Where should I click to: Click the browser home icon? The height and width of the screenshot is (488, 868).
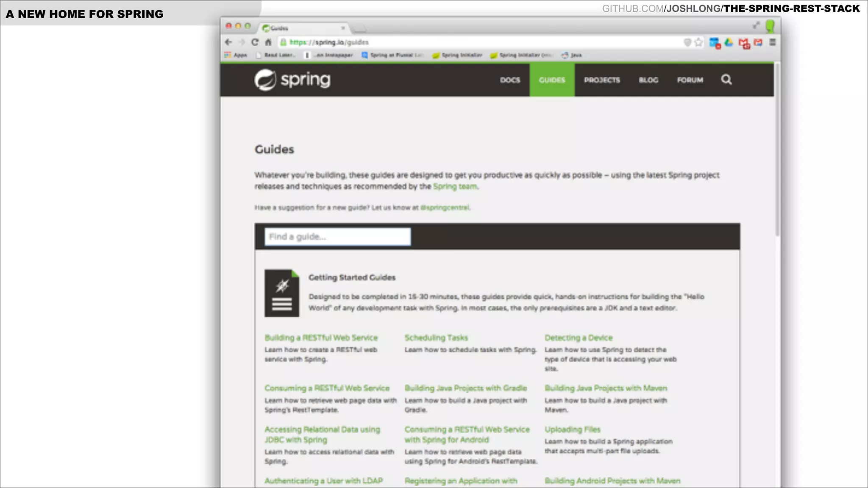pos(268,42)
